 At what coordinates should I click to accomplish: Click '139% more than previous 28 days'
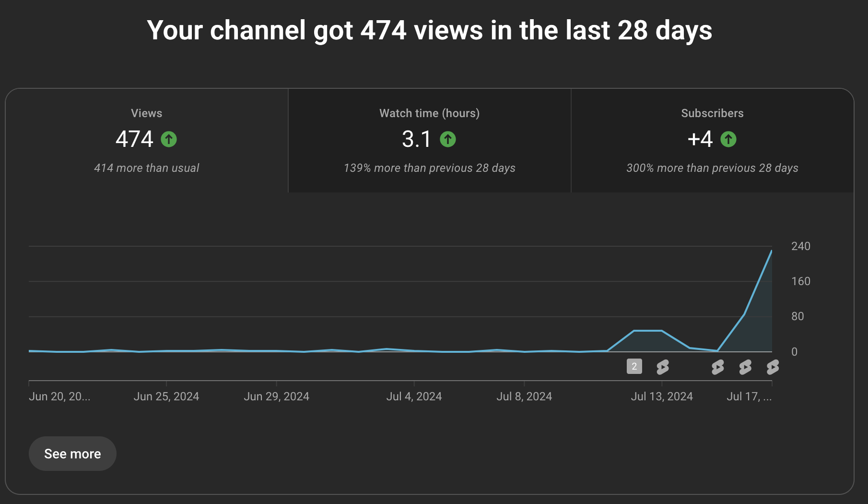click(x=430, y=168)
